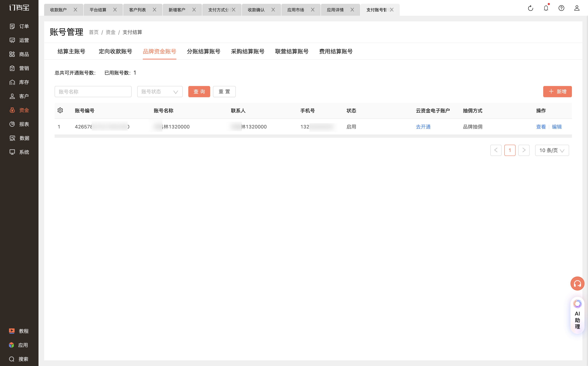The width and height of the screenshot is (588, 366).
Task: Click the 查询 search button
Action: pyautogui.click(x=199, y=92)
